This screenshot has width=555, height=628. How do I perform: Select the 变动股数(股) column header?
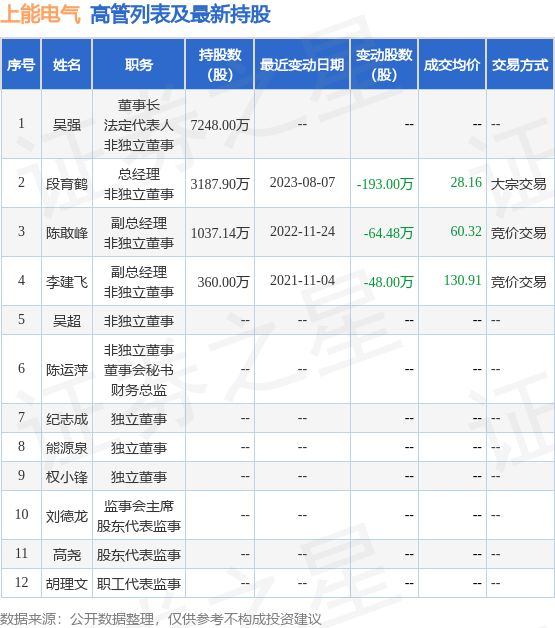[x=384, y=64]
